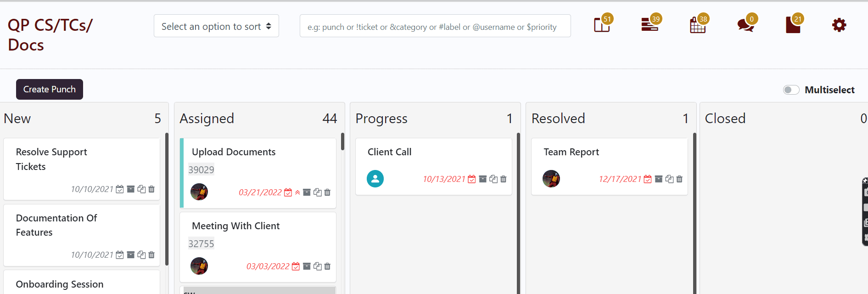Open the Settings gear icon
Viewport: 868px width, 294px height.
tap(839, 25)
